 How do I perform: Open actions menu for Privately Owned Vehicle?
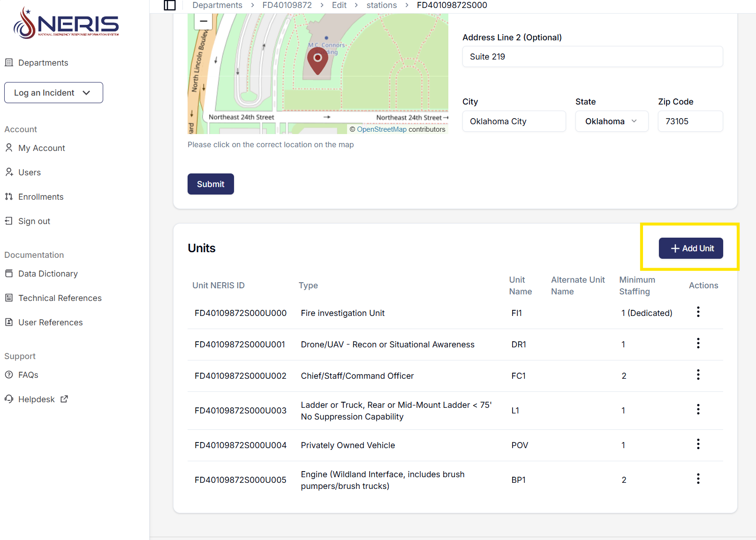[698, 444]
